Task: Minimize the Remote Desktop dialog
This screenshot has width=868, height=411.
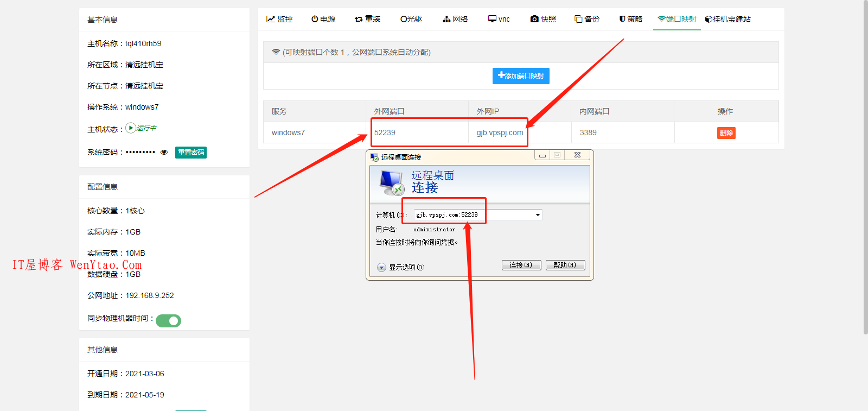Action: (x=542, y=155)
